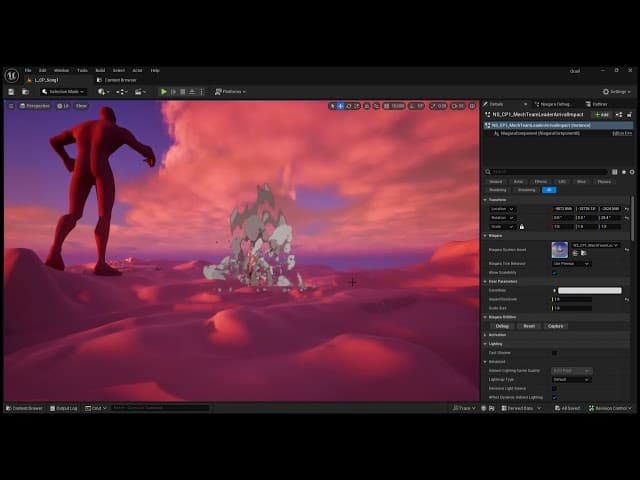
Task: Click the Reset button in Niagara Utilities
Action: (x=529, y=326)
